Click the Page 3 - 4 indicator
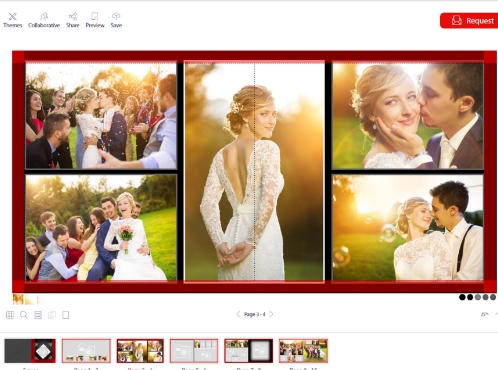Viewport: 498px width, 370px height. [255, 314]
